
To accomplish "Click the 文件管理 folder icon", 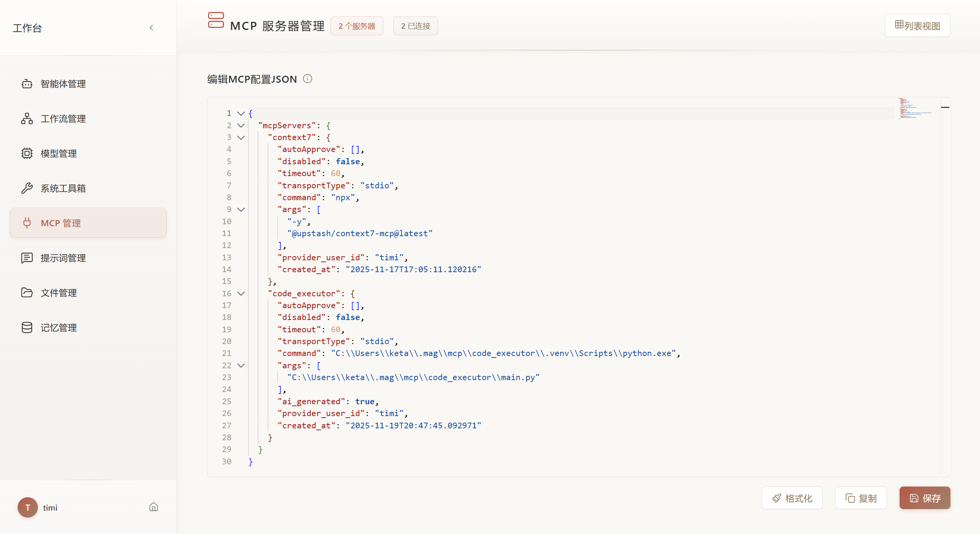I will pos(27,292).
